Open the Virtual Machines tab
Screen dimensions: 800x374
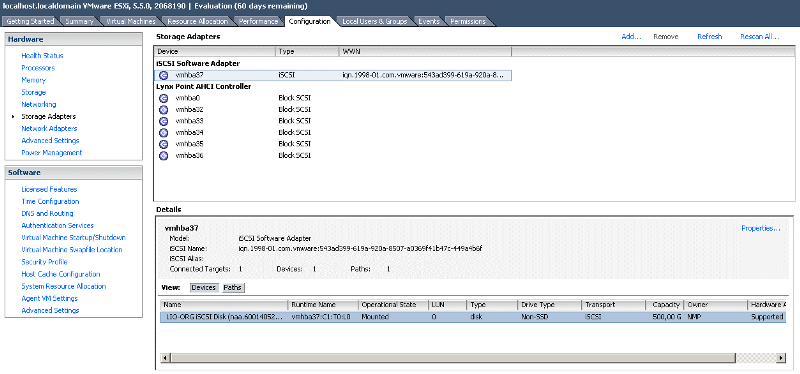(x=130, y=21)
